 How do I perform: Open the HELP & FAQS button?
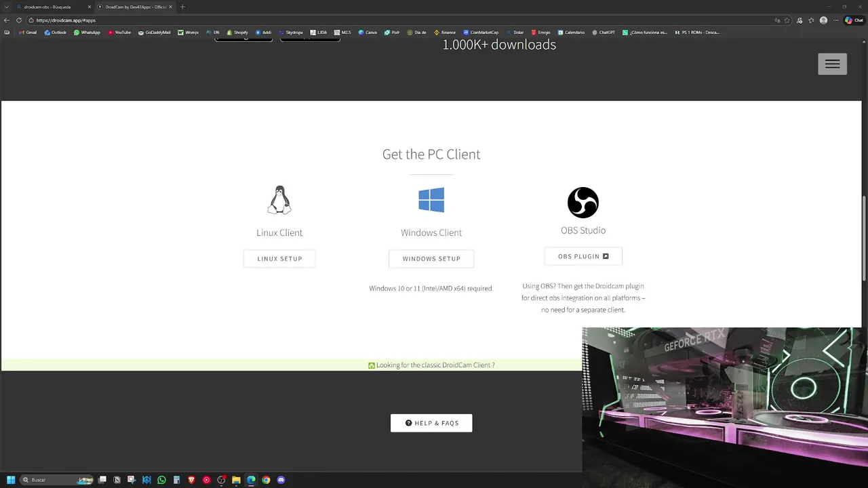(431, 423)
